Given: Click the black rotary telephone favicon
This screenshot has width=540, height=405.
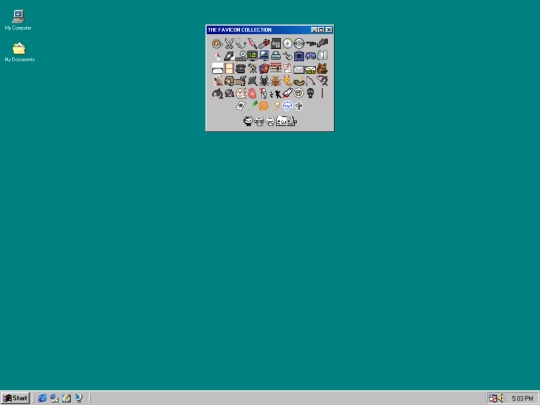Looking at the screenshot, I should (241, 69).
